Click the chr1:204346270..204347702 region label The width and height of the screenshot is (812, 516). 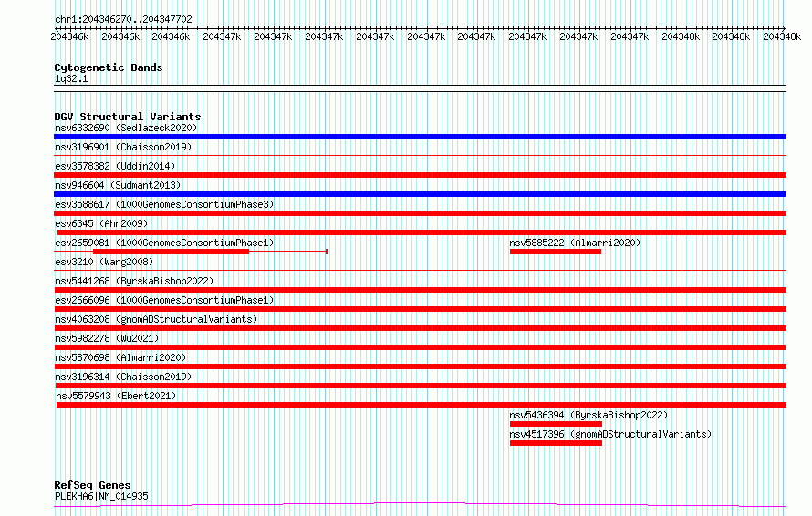coord(123,19)
